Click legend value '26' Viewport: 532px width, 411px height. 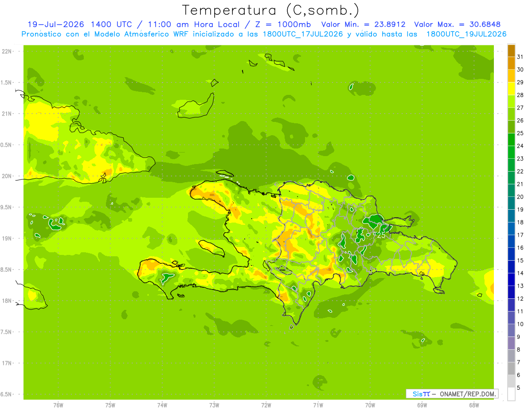tap(521, 121)
